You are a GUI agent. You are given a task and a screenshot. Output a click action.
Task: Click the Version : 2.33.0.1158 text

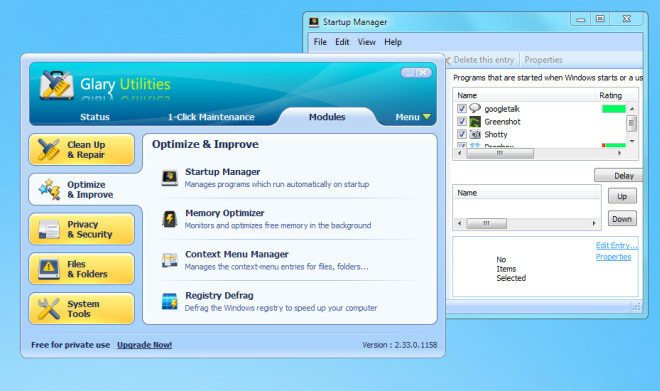tap(399, 345)
